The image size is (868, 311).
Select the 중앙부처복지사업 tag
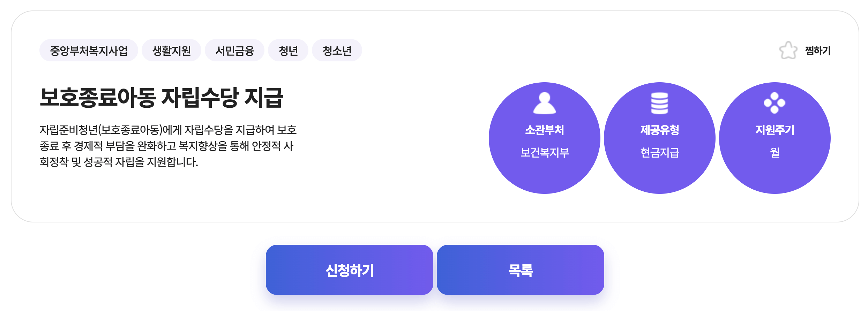89,50
